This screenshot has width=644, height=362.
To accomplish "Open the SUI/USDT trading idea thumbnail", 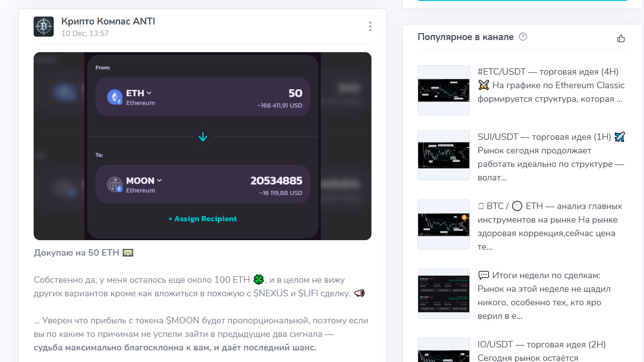I will coord(444,155).
